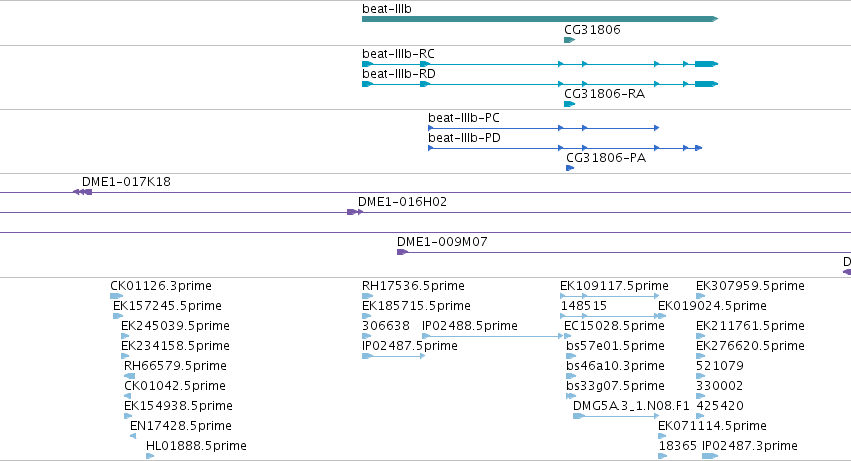
Task: Click the EK307959.5prime EST arrow
Action: point(701,296)
